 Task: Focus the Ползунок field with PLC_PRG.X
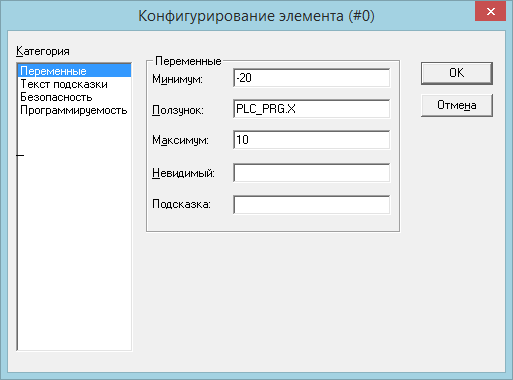[312, 109]
